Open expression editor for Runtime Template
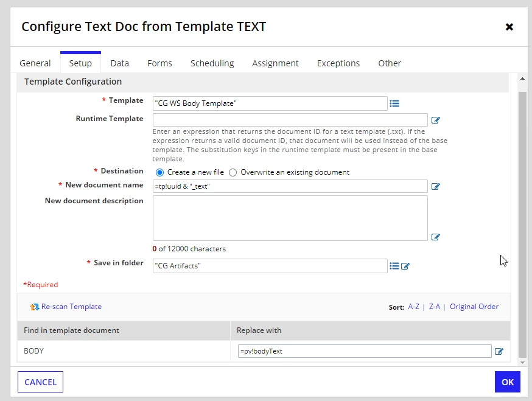The height and width of the screenshot is (401, 532). tap(436, 120)
